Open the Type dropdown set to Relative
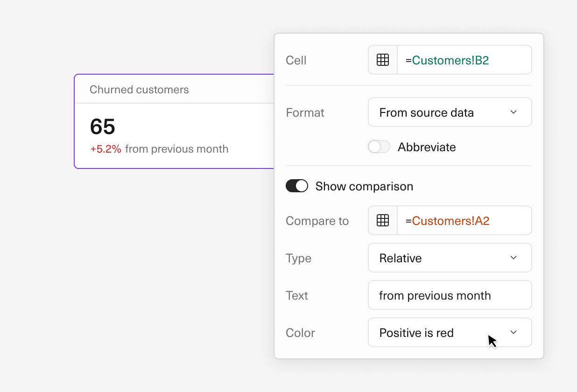The height and width of the screenshot is (392, 577). 450,258
